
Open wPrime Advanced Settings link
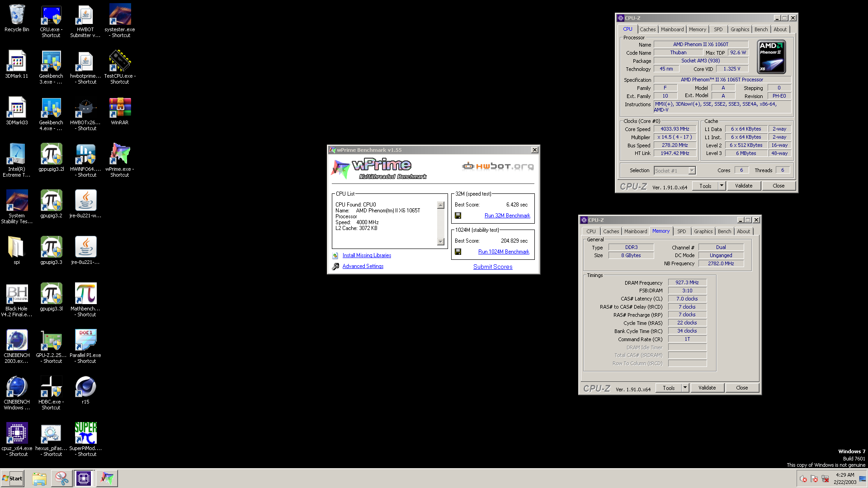coord(363,266)
